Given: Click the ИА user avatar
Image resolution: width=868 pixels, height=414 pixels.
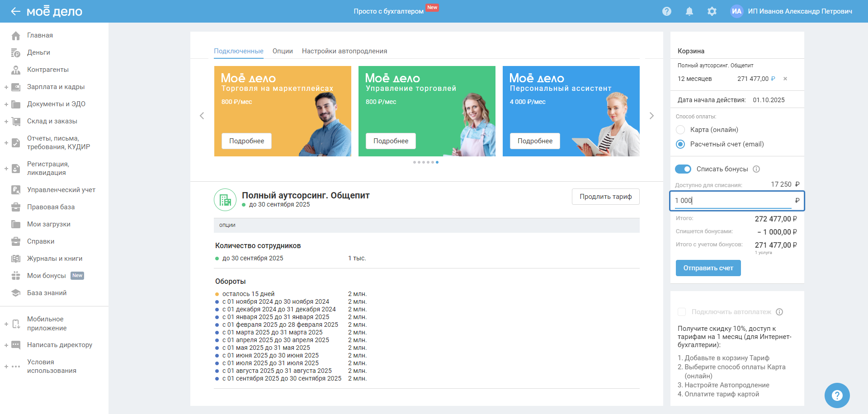Looking at the screenshot, I should pyautogui.click(x=737, y=11).
